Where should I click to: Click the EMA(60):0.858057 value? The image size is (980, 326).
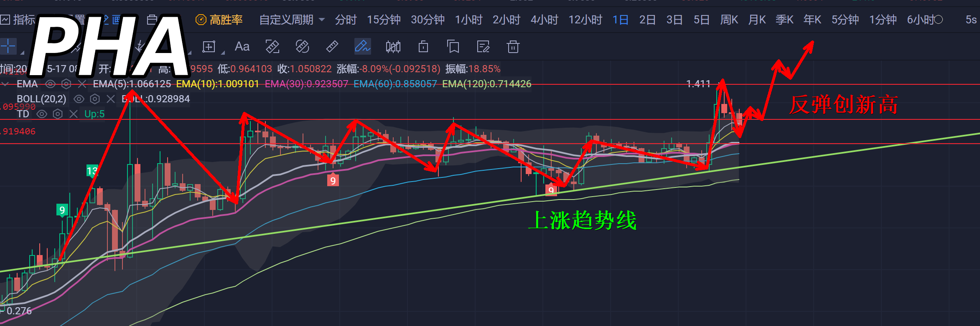(395, 84)
